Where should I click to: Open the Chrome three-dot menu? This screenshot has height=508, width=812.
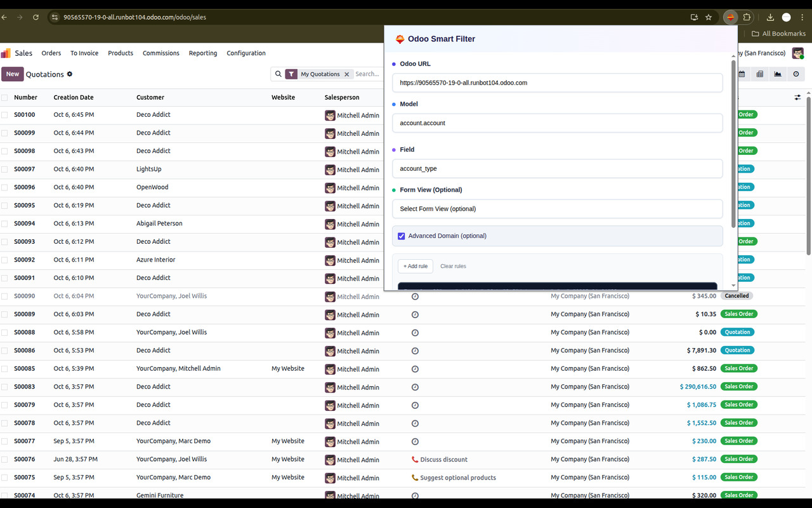802,17
